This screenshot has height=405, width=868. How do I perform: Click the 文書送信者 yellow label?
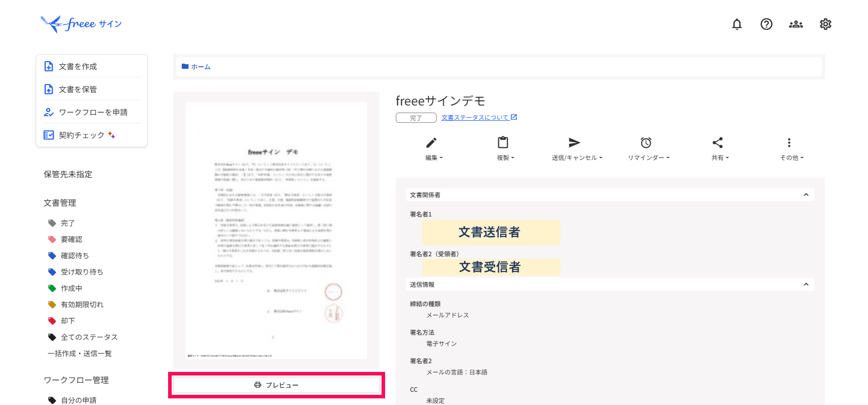tap(491, 232)
